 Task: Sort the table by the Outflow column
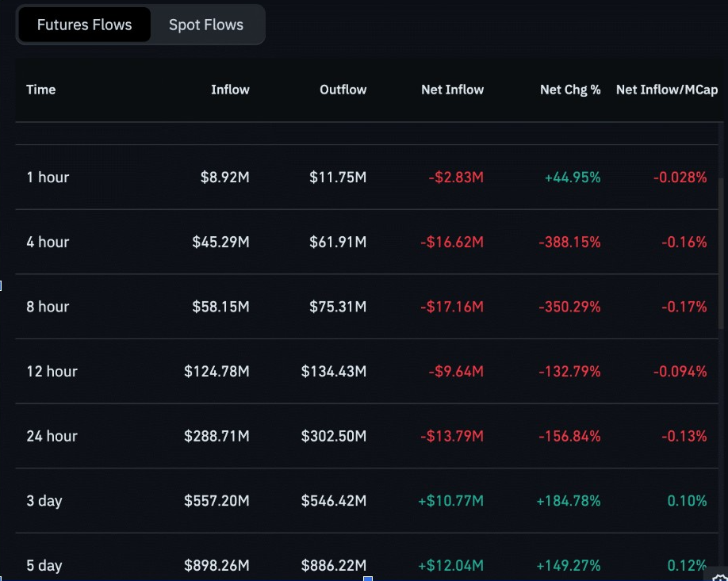tap(343, 90)
